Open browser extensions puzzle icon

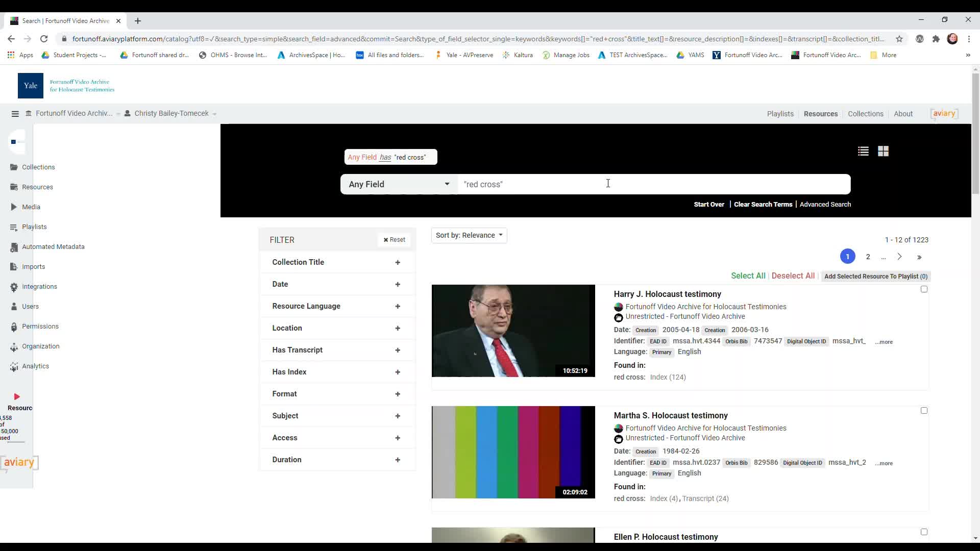[936, 39]
